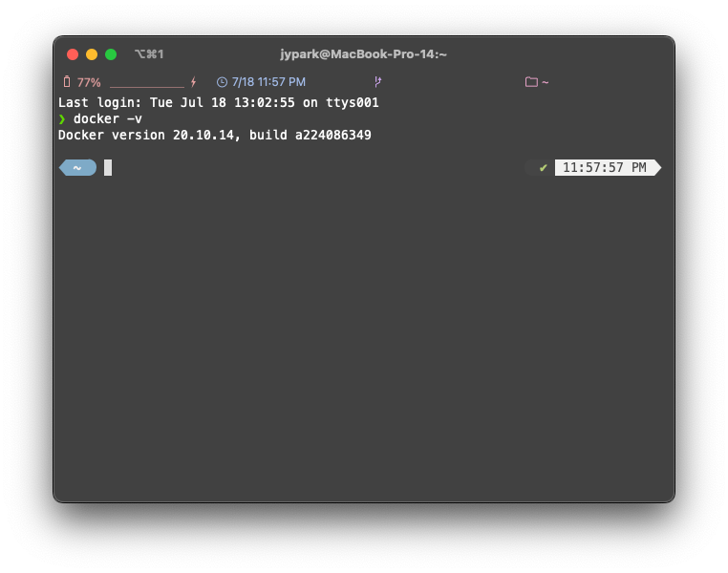Click the charging lightning bolt icon
This screenshot has height=573, width=728.
click(x=194, y=82)
